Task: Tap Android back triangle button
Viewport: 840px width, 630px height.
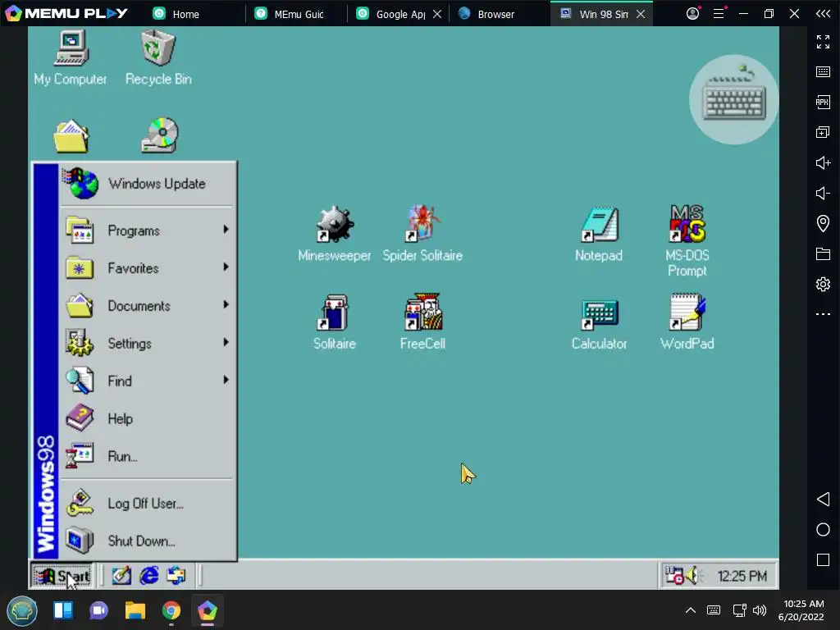Action: pos(823,500)
